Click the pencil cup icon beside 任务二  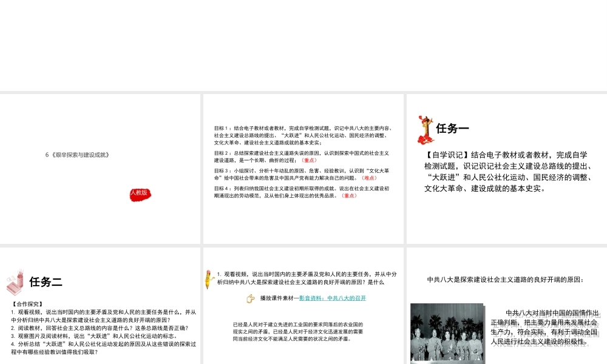coord(16,282)
